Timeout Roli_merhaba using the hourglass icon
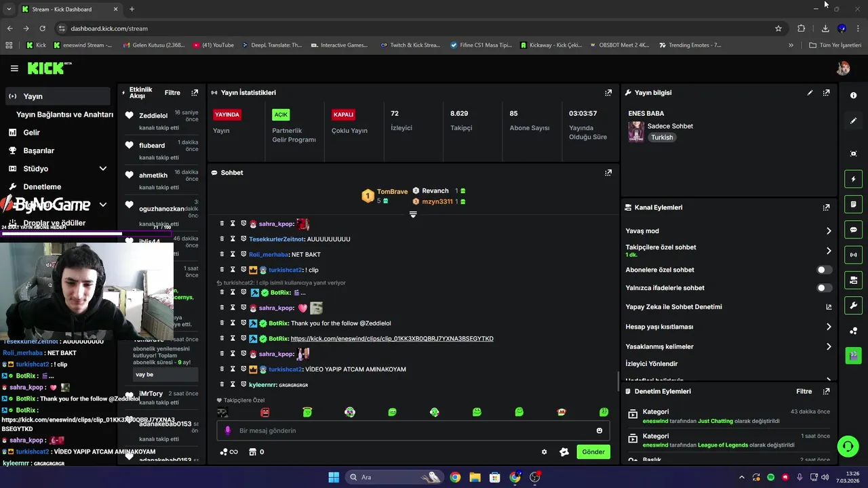The width and height of the screenshot is (868, 488). click(233, 254)
